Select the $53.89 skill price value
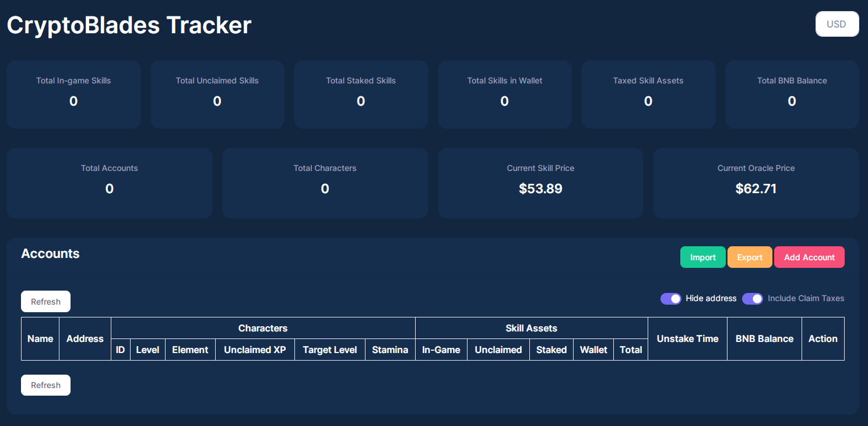 click(x=540, y=188)
